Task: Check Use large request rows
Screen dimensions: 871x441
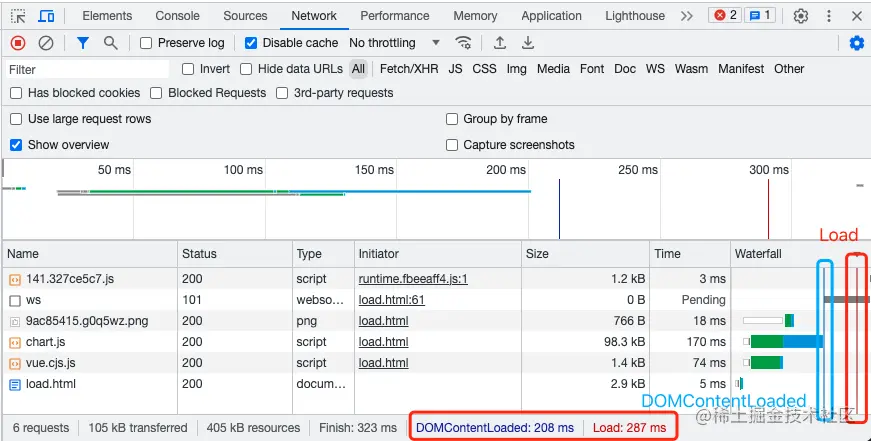Action: tap(16, 119)
